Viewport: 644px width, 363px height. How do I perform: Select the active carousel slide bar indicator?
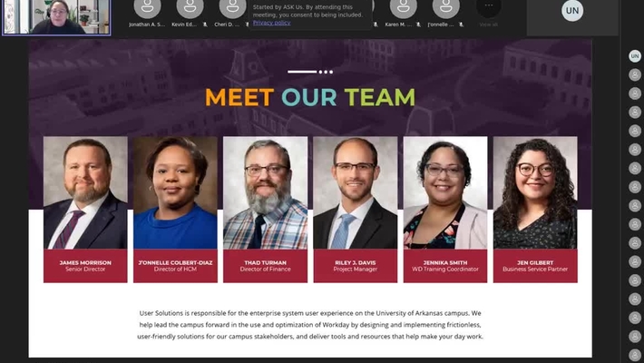pyautogui.click(x=302, y=72)
